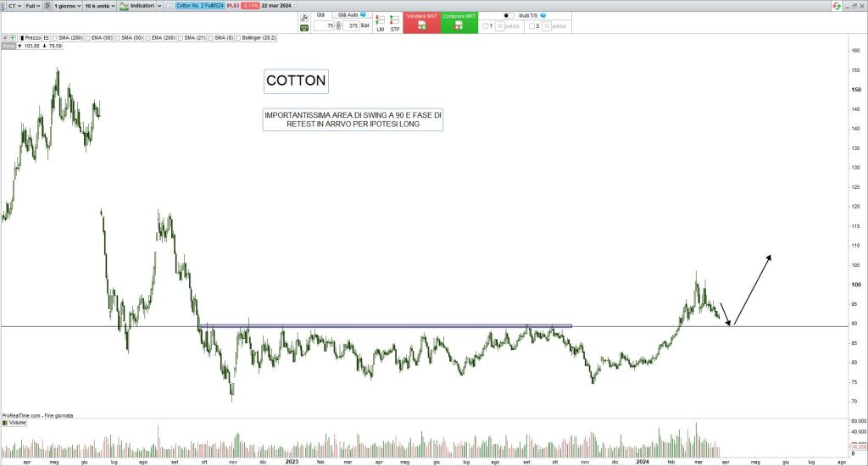Screen dimensions: 868x466
Task: Open the CT symbol dropdown
Action: (x=14, y=6)
